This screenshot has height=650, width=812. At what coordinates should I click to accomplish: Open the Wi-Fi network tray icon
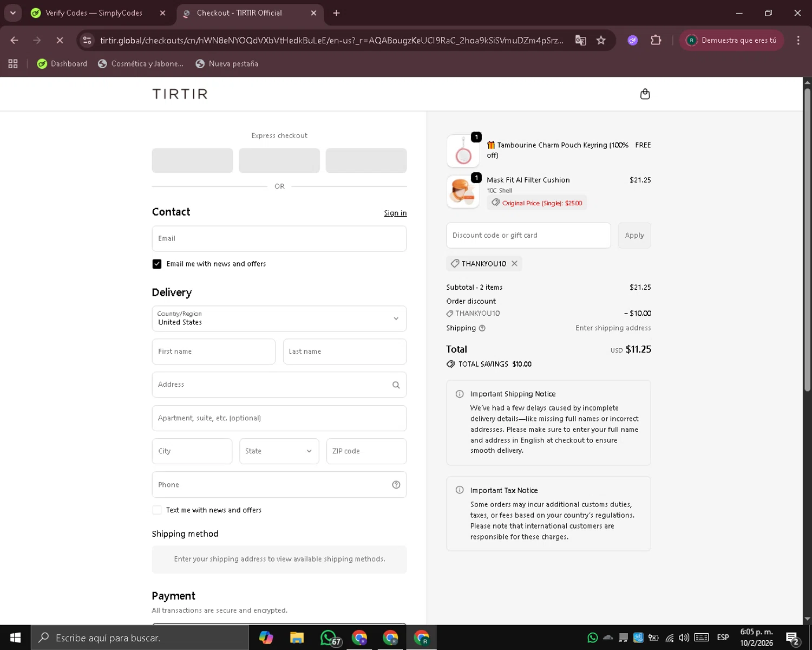tap(670, 638)
